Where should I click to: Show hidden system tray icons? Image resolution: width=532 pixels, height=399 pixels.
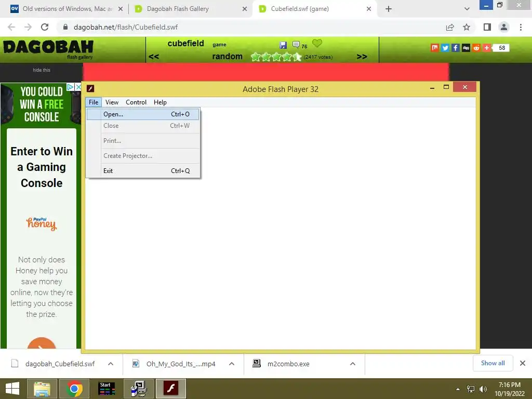(458, 389)
